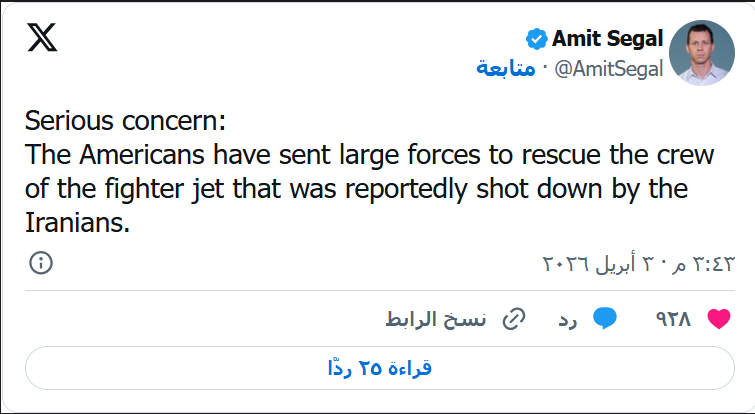Click the X logo in the corner
The image size is (755, 414).
(x=42, y=37)
